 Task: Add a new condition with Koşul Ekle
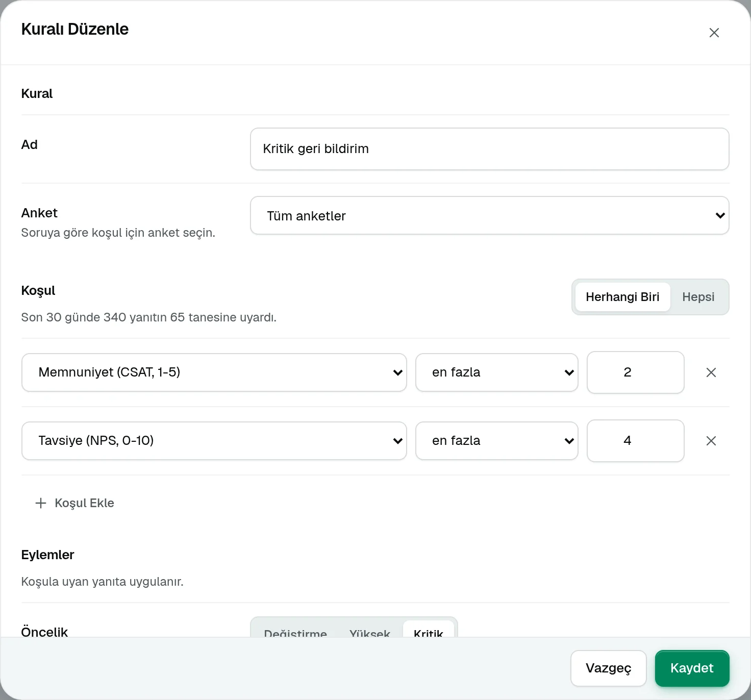click(x=74, y=503)
